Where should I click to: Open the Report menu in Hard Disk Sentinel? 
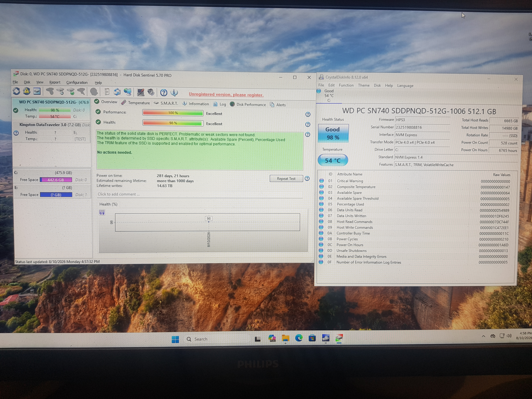coord(55,82)
